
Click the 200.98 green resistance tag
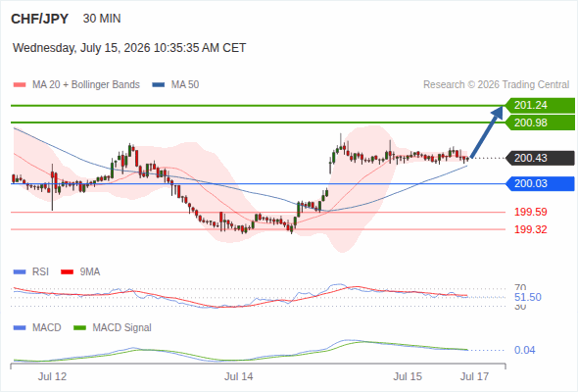coord(540,122)
